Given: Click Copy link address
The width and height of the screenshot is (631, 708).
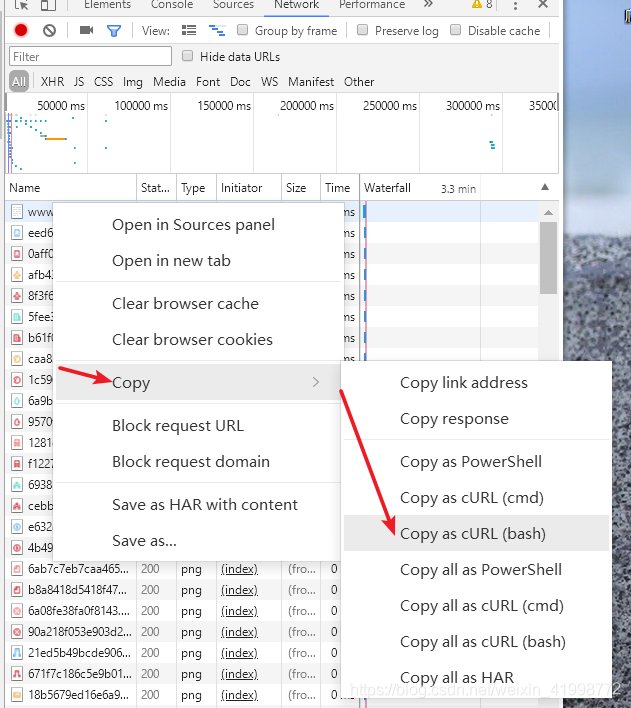Looking at the screenshot, I should click(x=477, y=382).
